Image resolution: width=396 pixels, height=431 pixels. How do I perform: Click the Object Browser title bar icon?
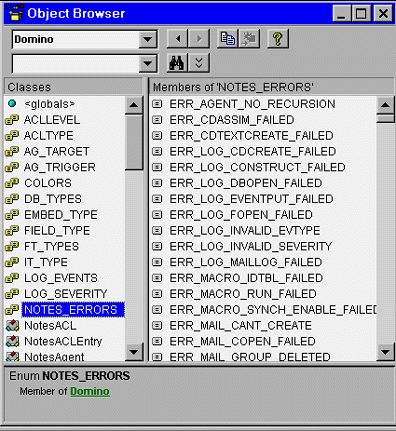15,13
